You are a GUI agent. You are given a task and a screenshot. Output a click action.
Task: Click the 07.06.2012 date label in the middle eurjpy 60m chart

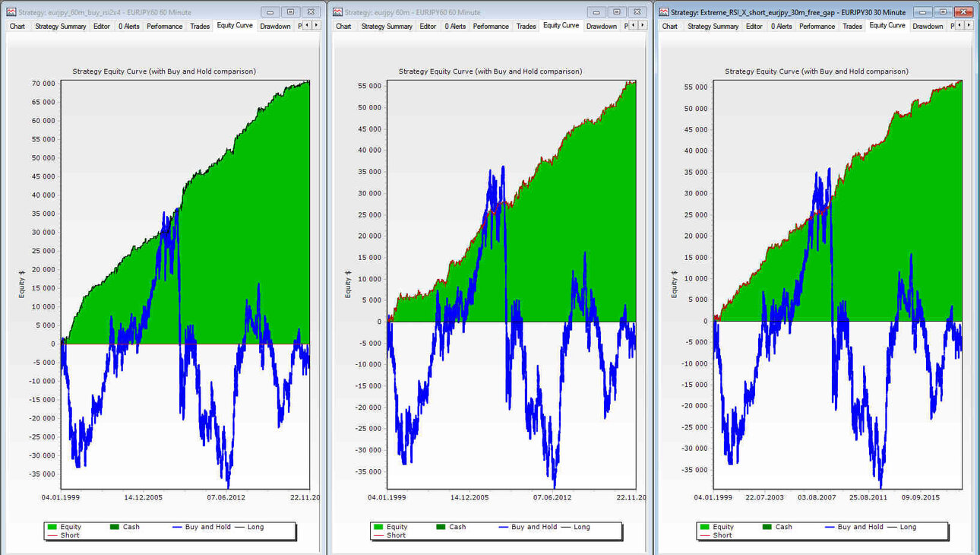552,497
